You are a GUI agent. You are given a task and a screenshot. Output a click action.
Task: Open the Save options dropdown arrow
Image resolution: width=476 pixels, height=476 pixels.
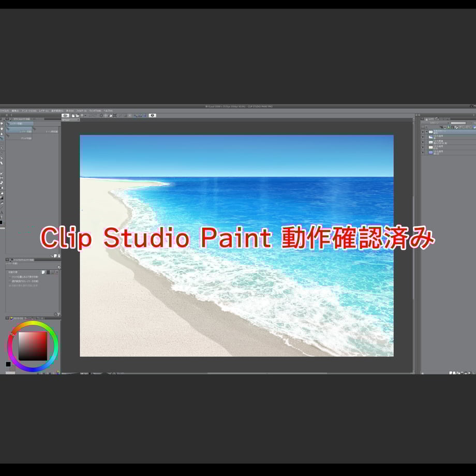pos(85,116)
